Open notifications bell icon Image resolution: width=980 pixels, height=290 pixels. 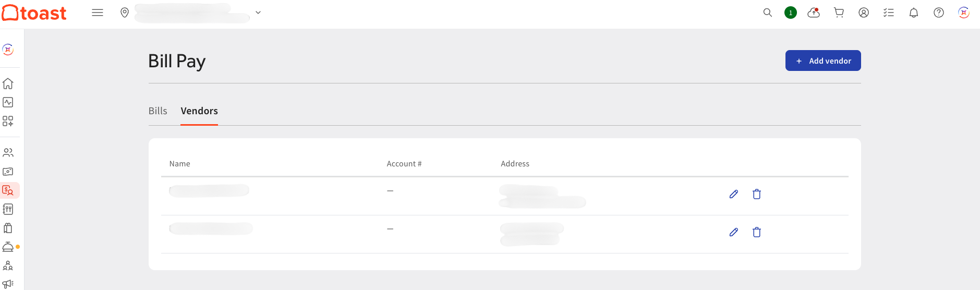click(x=914, y=13)
